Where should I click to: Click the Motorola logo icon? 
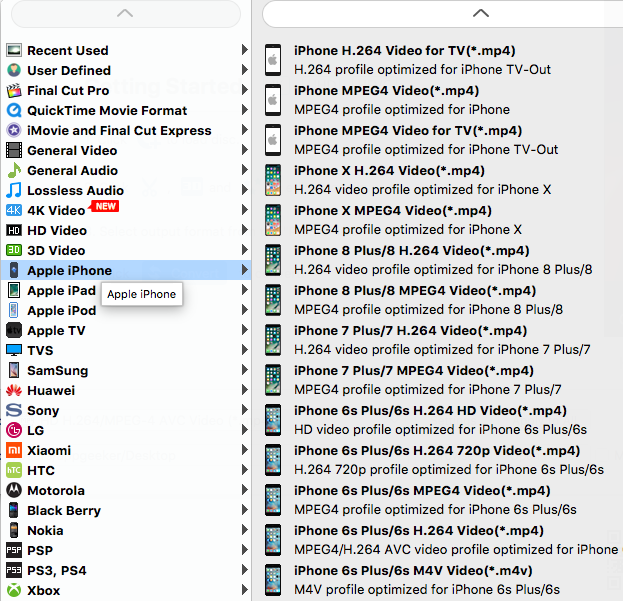pyautogui.click(x=14, y=491)
